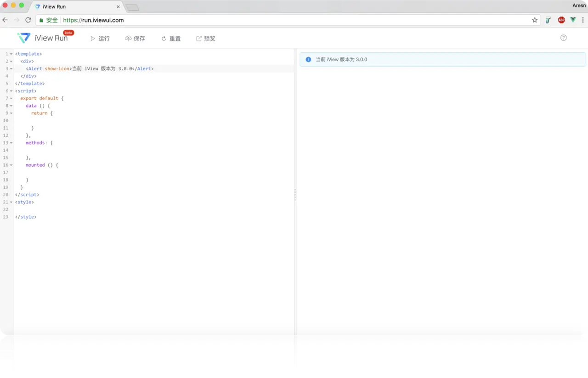Go back in browser history

tap(5, 20)
